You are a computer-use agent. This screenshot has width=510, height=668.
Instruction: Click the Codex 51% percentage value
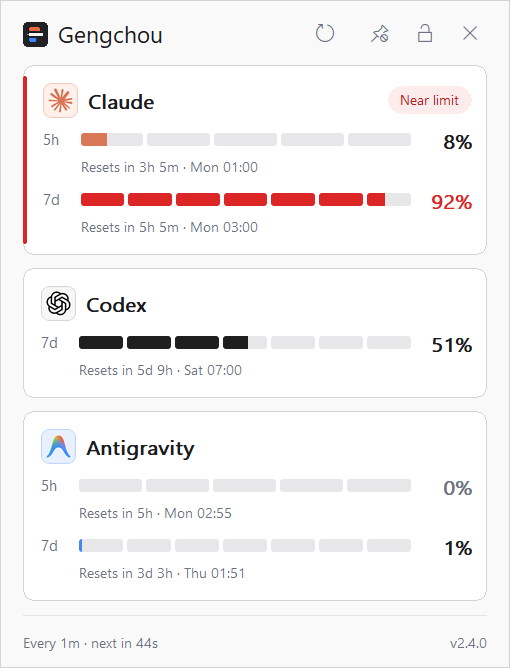click(x=452, y=345)
